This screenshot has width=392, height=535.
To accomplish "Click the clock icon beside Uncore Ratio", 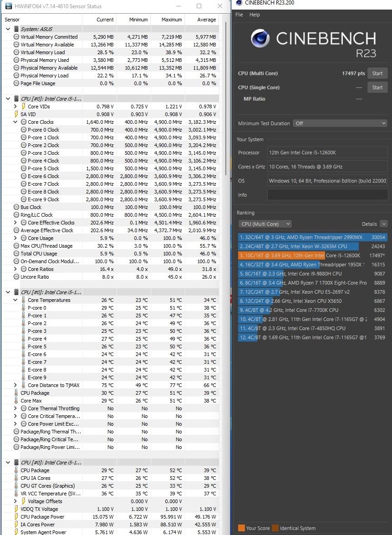I will point(16,277).
